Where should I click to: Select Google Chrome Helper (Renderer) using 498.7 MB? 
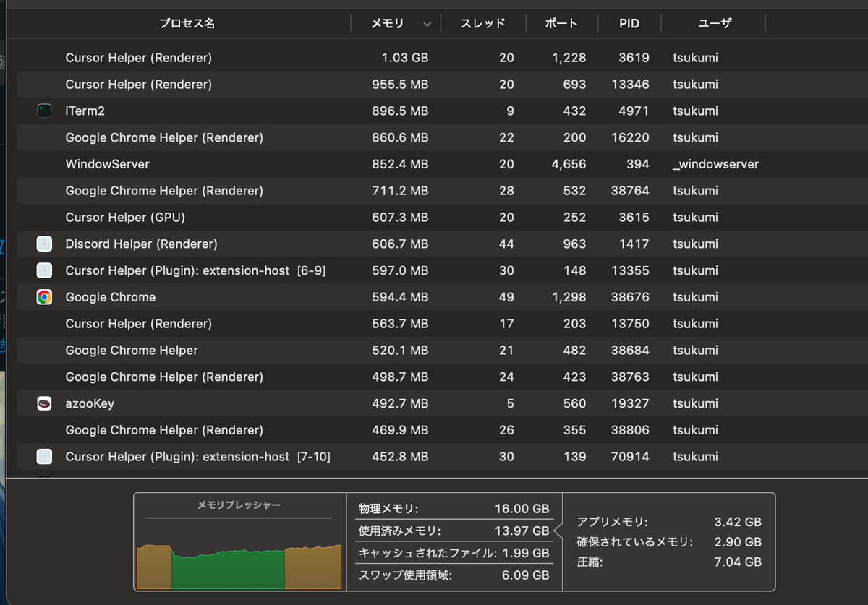pyautogui.click(x=164, y=377)
